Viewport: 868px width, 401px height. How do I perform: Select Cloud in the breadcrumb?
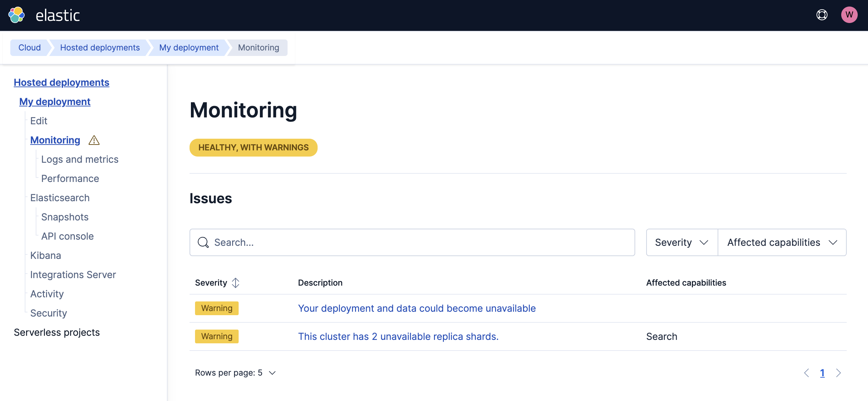click(29, 47)
